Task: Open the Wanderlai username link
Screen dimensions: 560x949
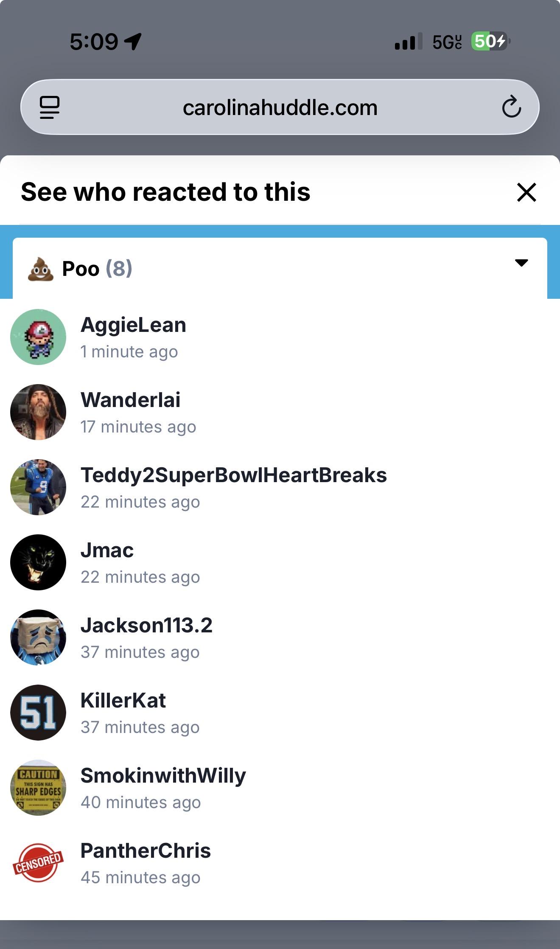Action: pyautogui.click(x=131, y=400)
